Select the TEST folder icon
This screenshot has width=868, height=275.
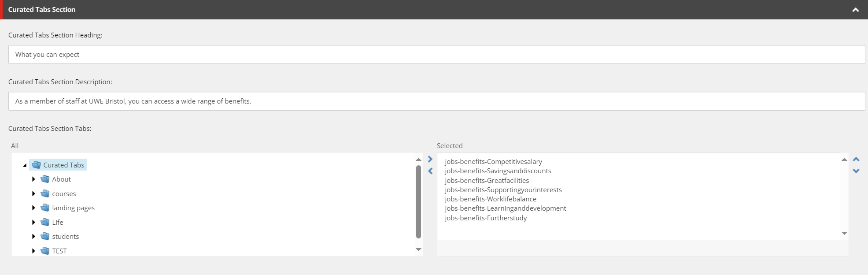[45, 251]
